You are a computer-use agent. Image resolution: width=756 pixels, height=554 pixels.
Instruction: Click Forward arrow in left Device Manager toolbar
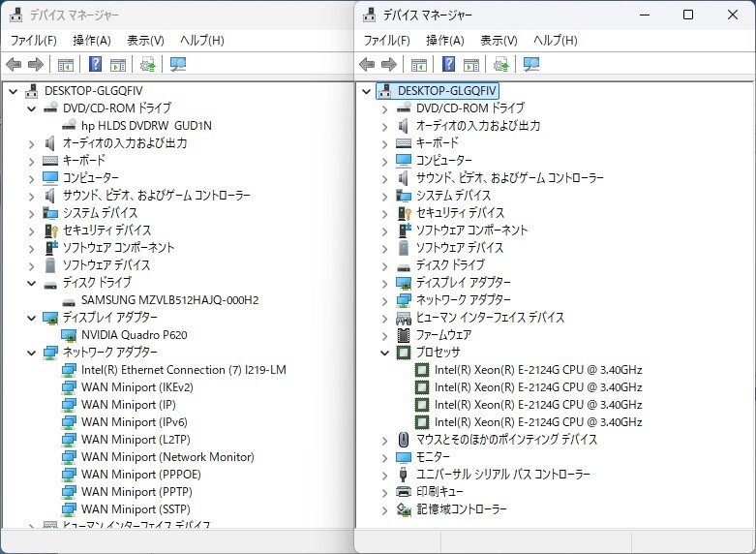pyautogui.click(x=36, y=64)
